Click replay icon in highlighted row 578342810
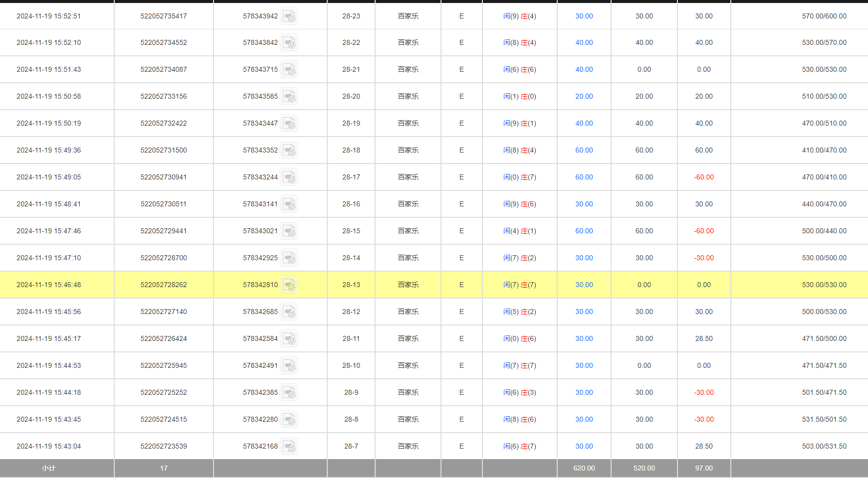 pos(289,285)
